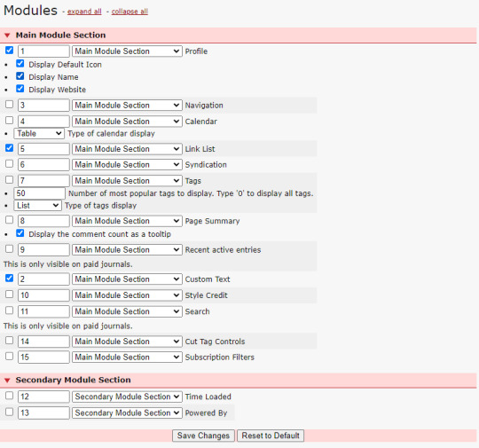Viewport: 479px width, 448px height.
Task: Click the popular tags count field
Action: (x=39, y=193)
